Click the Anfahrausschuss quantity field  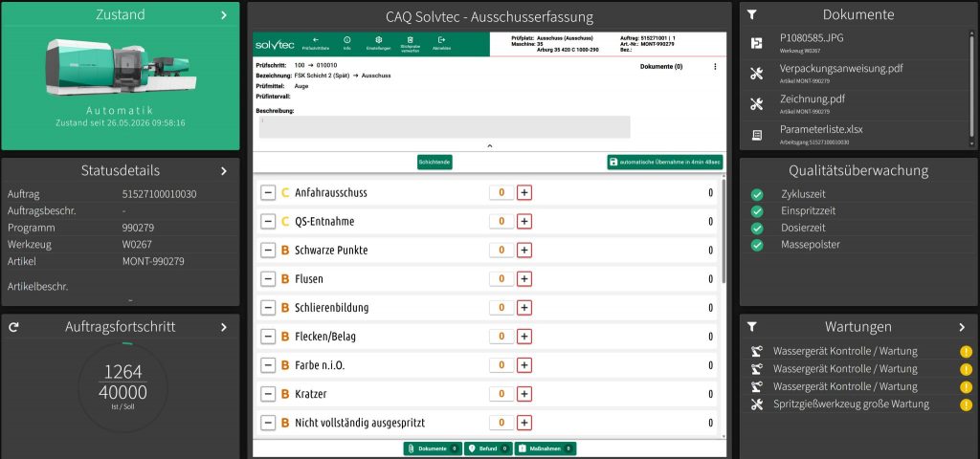501,193
